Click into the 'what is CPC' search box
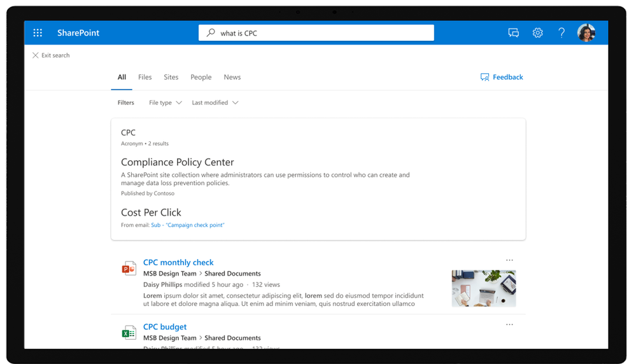Screen dimensions: 636x364 click(x=316, y=33)
